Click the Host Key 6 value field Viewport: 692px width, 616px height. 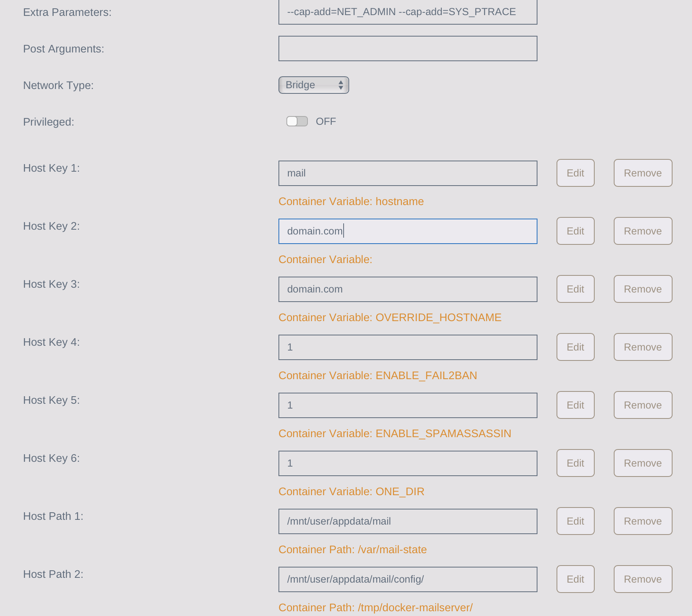click(x=408, y=463)
